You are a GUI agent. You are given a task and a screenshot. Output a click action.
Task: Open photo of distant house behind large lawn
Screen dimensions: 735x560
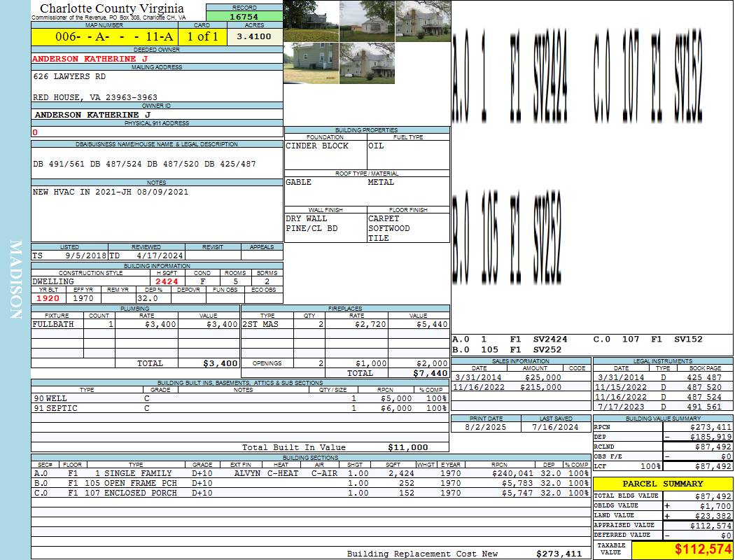(311, 21)
